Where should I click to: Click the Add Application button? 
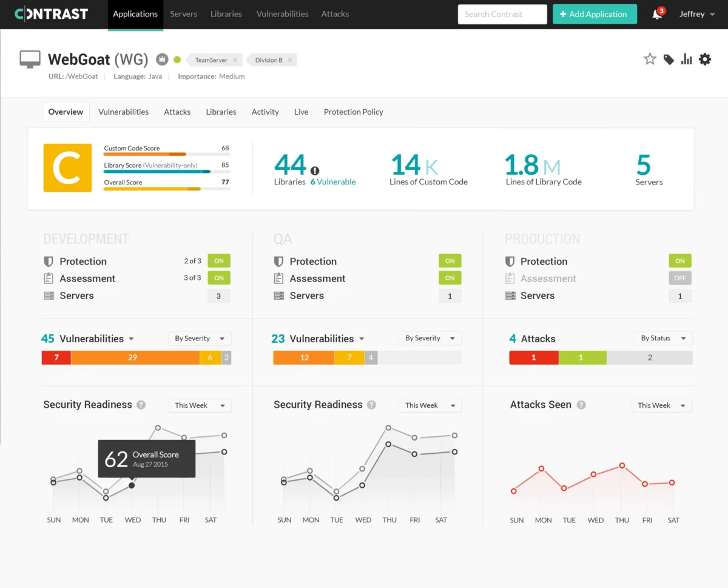pos(595,13)
